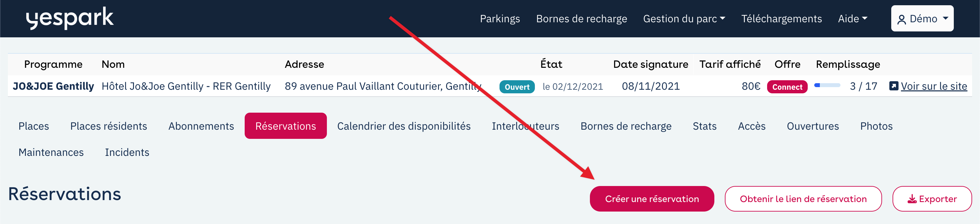Switch to the Incidents tab

click(x=127, y=152)
